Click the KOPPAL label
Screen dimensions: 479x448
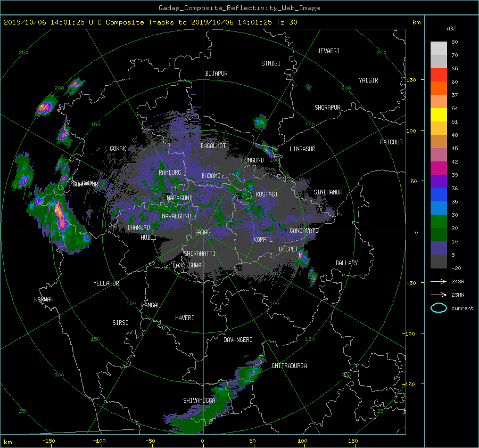point(263,240)
